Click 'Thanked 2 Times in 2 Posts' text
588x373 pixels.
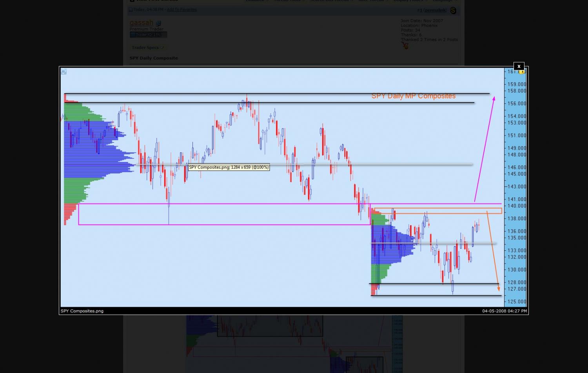429,40
